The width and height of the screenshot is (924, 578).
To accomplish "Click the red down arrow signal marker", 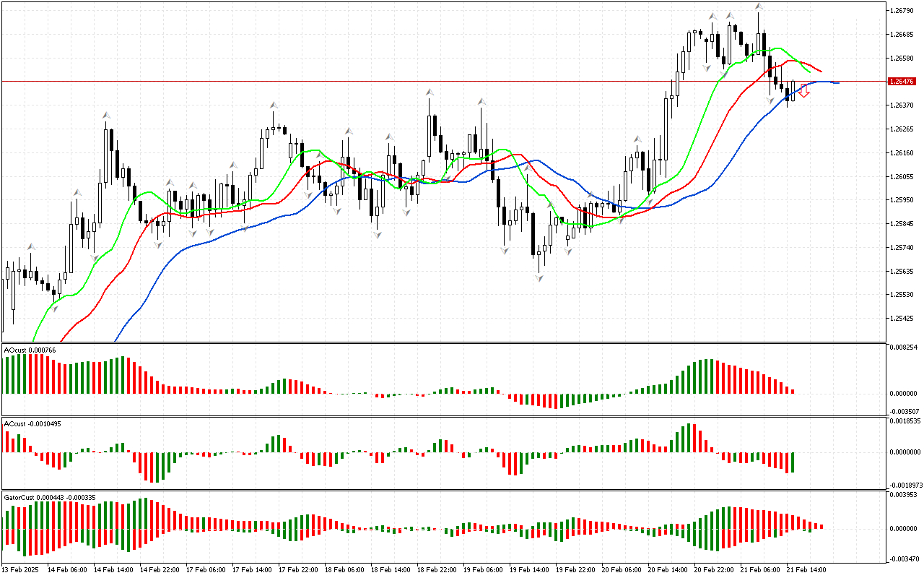I will tap(803, 91).
